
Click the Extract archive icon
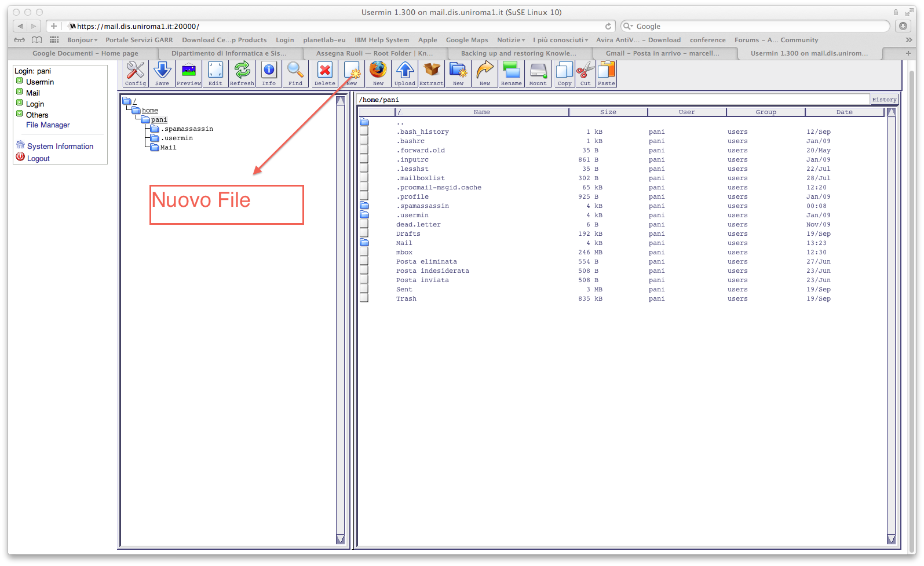click(x=431, y=74)
